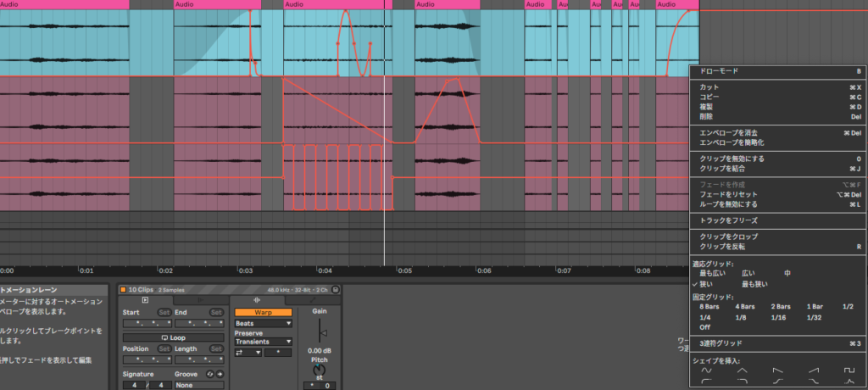This screenshot has width=868, height=390.
Task: Select クリップを反転 in the context menu
Action: click(x=723, y=247)
